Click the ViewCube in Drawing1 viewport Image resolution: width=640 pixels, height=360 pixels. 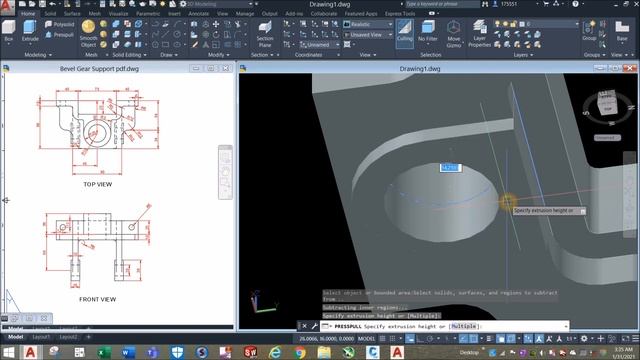coord(607,102)
